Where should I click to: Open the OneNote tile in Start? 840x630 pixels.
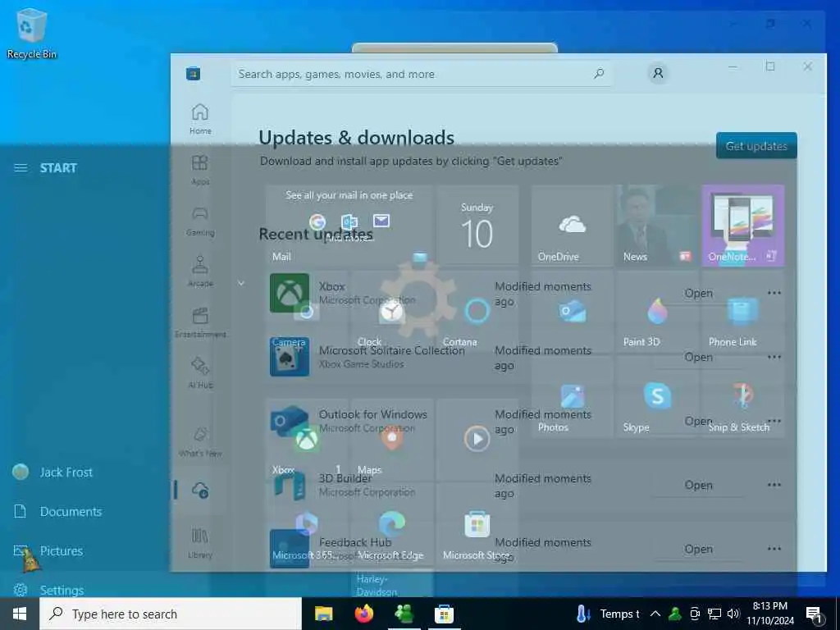(742, 225)
